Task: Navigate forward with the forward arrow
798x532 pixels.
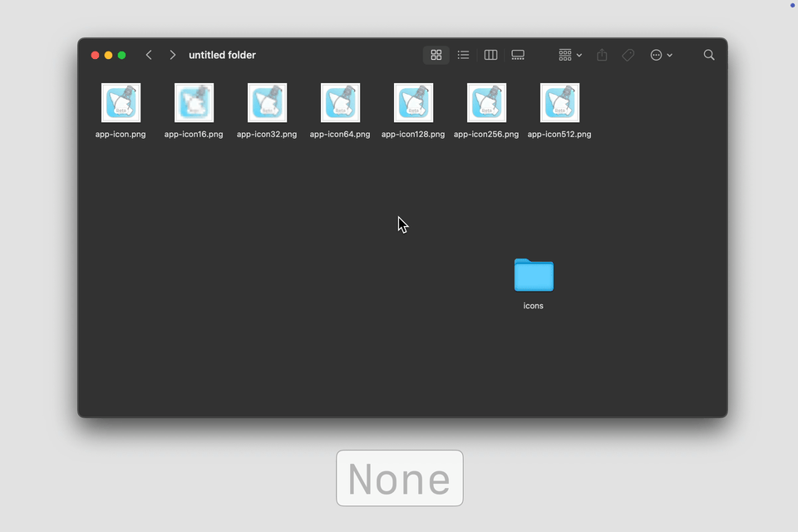Action: pyautogui.click(x=172, y=54)
